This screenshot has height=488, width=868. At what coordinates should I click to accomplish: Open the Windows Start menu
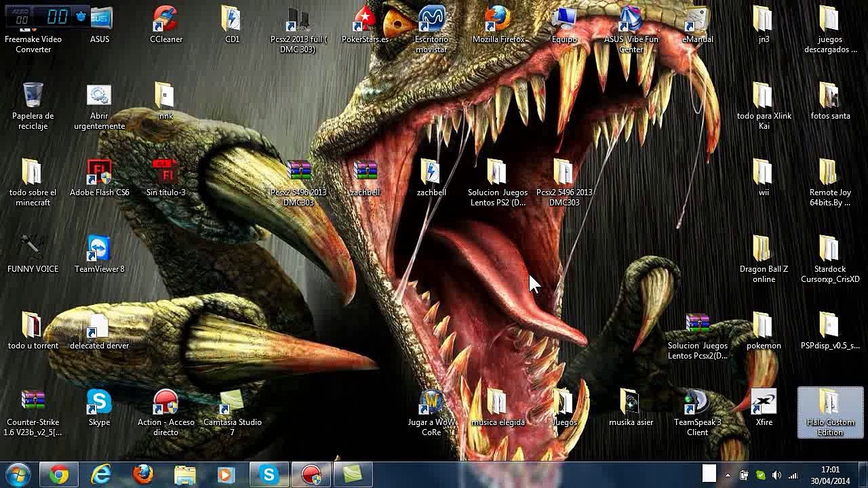pyautogui.click(x=18, y=475)
